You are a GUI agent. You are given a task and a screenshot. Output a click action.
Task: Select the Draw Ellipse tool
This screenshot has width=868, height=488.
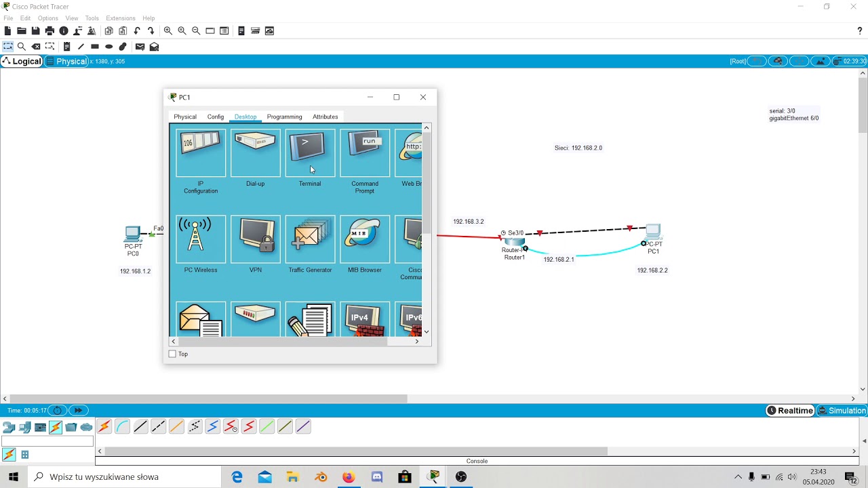(x=108, y=47)
